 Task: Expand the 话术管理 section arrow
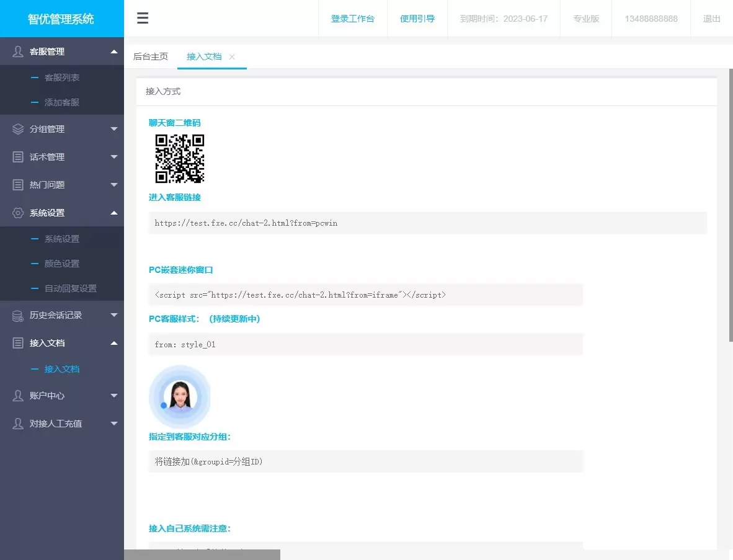pos(114,157)
